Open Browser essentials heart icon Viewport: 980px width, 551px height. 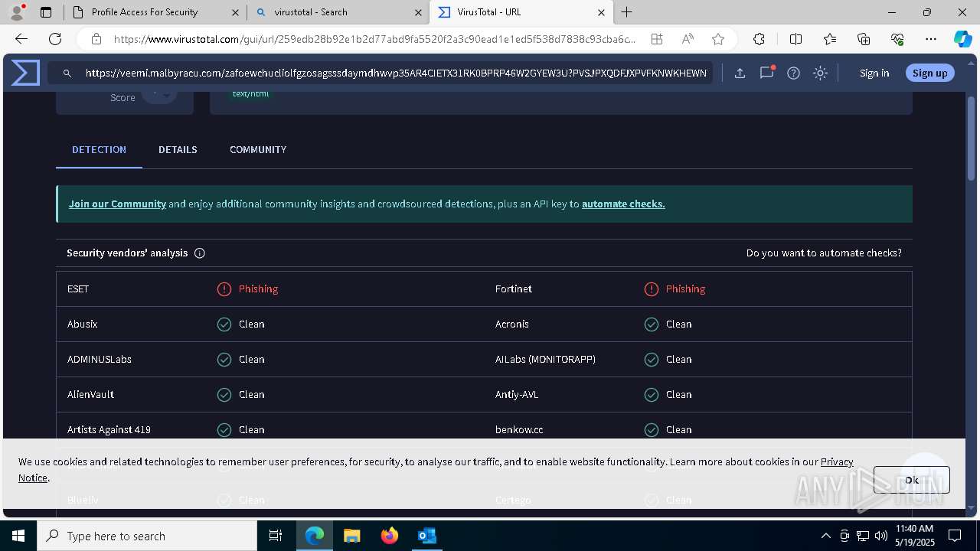[897, 39]
